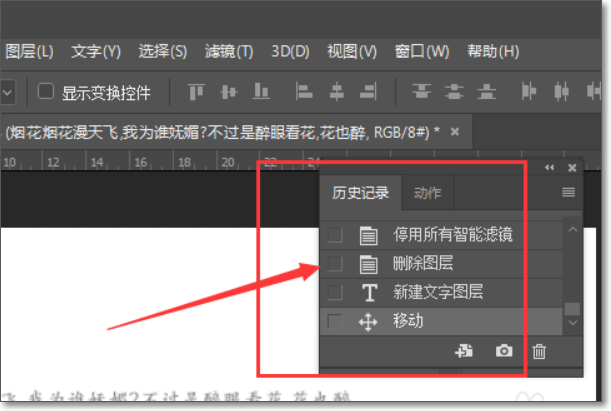Open the 视图(V) menu
This screenshot has height=411, width=611.
click(352, 51)
